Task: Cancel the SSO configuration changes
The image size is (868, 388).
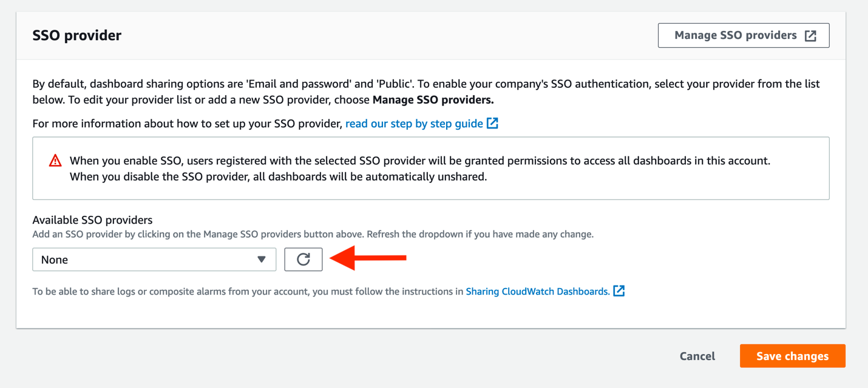Action: tap(697, 356)
